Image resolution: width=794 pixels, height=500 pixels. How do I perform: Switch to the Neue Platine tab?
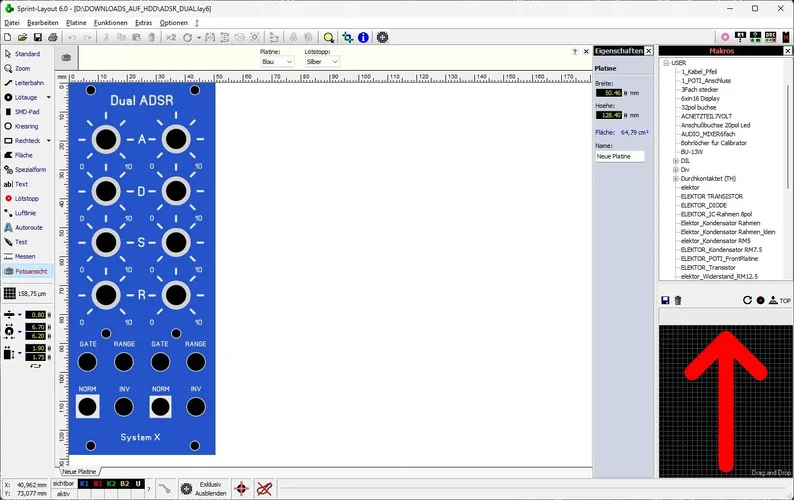[79, 472]
